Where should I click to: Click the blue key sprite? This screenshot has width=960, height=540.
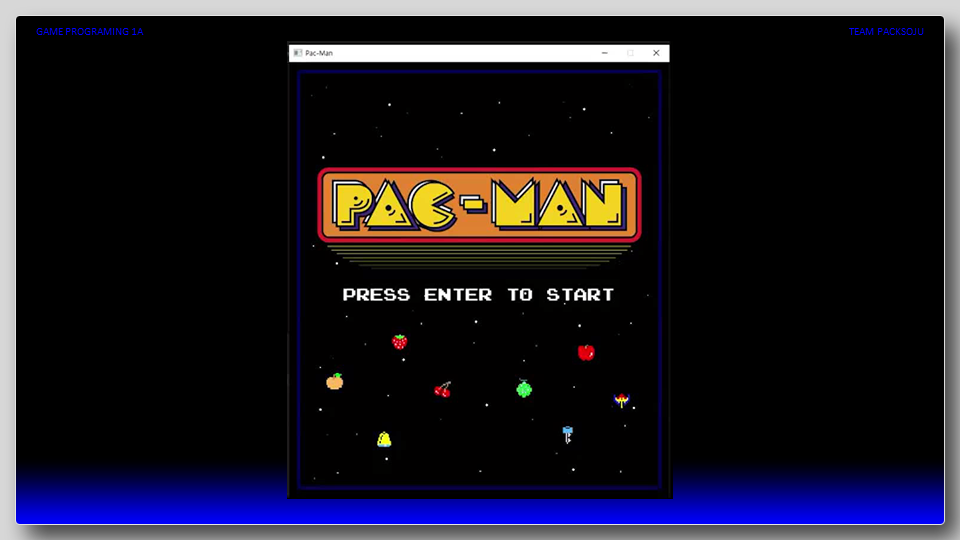[568, 434]
